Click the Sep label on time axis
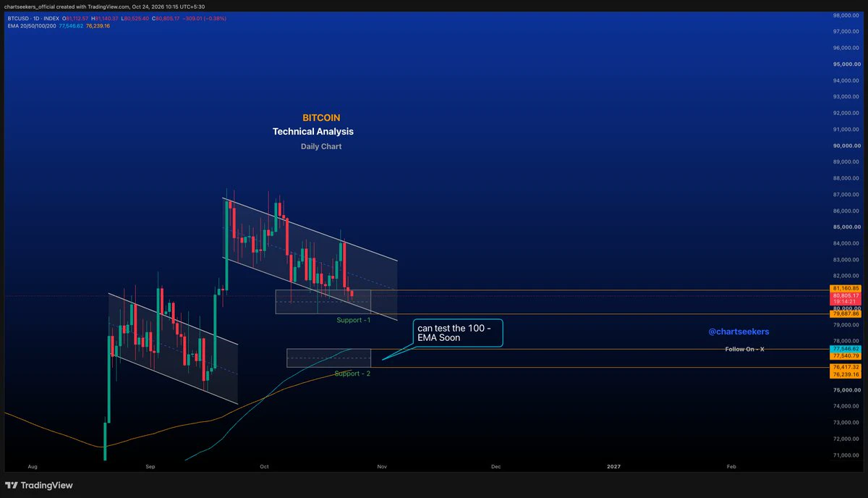This screenshot has height=498, width=868. (x=150, y=468)
